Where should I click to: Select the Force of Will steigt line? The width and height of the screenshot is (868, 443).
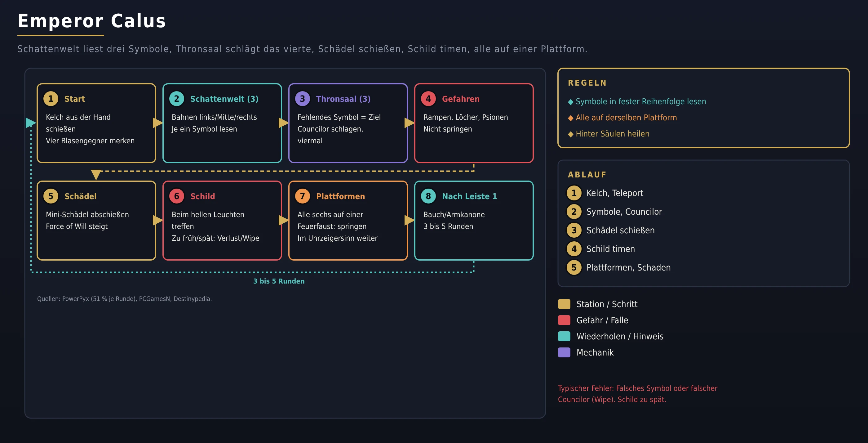[77, 226]
